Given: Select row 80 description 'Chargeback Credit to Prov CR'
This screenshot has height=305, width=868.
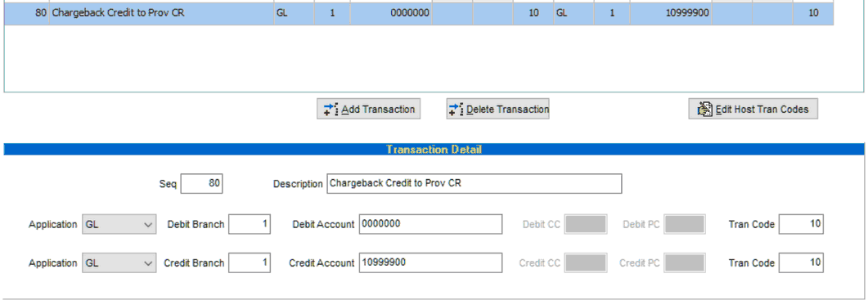Looking at the screenshot, I should [x=161, y=13].
